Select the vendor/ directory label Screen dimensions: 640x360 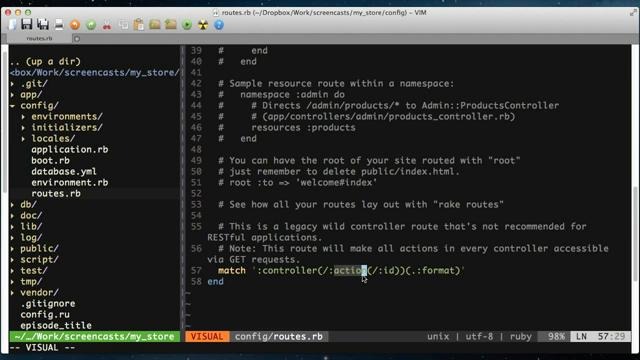click(x=39, y=293)
